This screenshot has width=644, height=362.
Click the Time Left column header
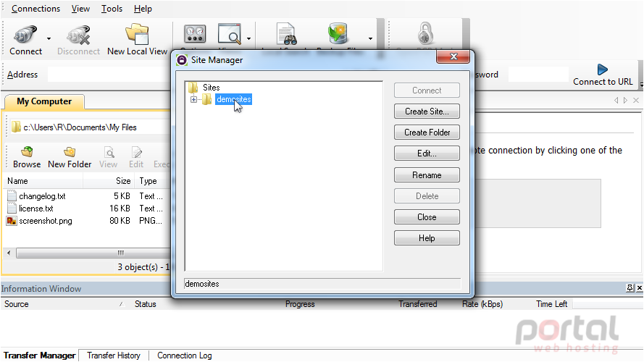pos(551,304)
